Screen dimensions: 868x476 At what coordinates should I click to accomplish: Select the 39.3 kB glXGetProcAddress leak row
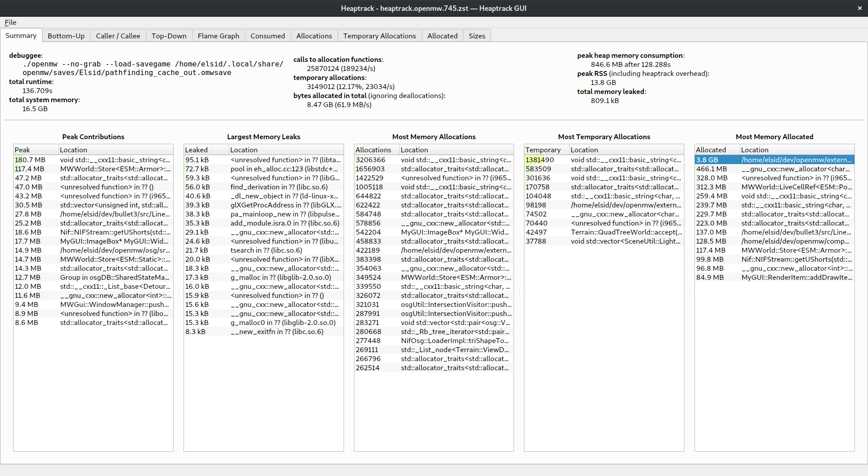pyautogui.click(x=264, y=205)
